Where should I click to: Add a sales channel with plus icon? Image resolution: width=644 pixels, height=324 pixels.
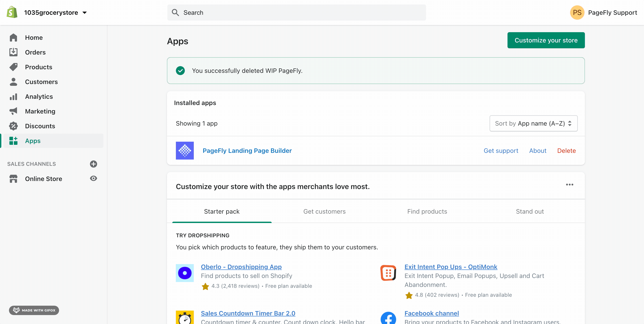point(94,164)
